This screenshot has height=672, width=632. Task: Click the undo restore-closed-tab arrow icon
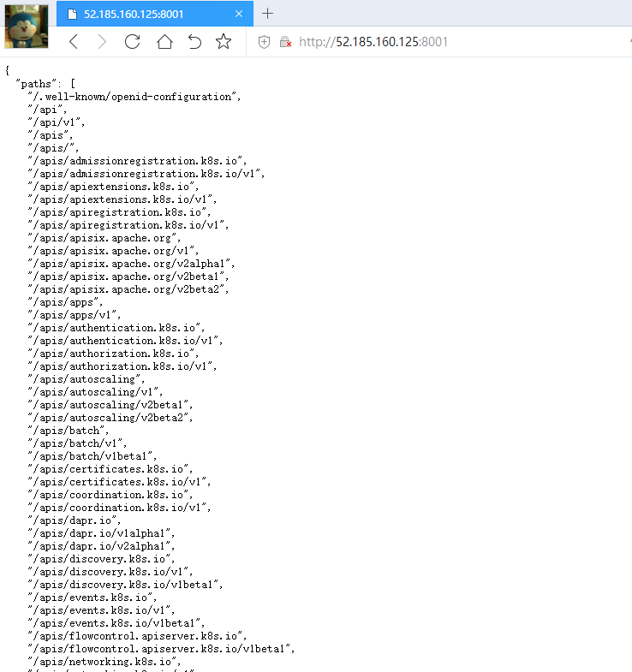[x=194, y=42]
